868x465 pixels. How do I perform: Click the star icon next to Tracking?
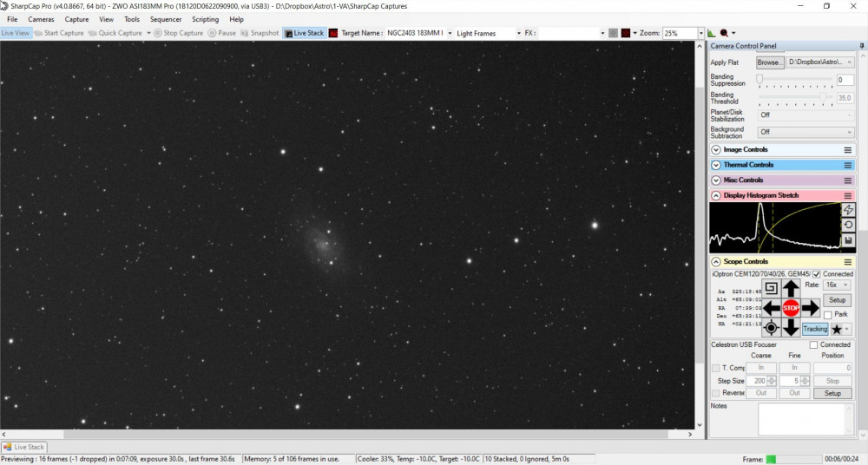[837, 330]
